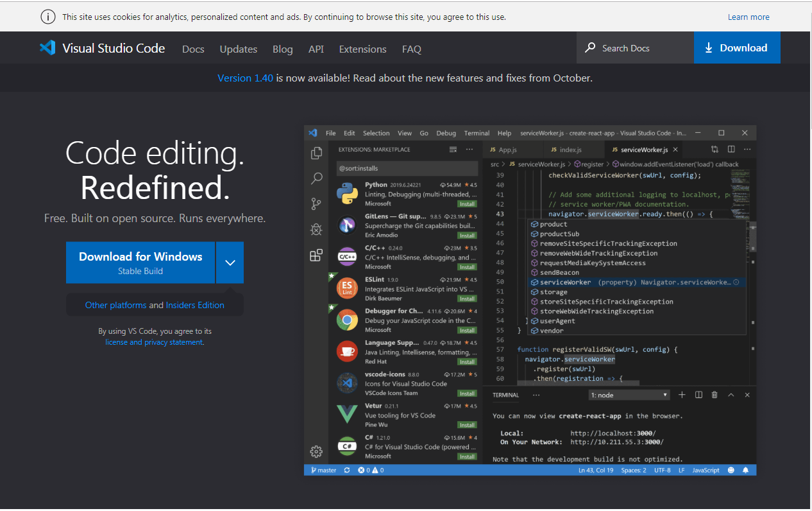Click the Visual Studio Code logo icon
The height and width of the screenshot is (511, 812).
click(47, 48)
